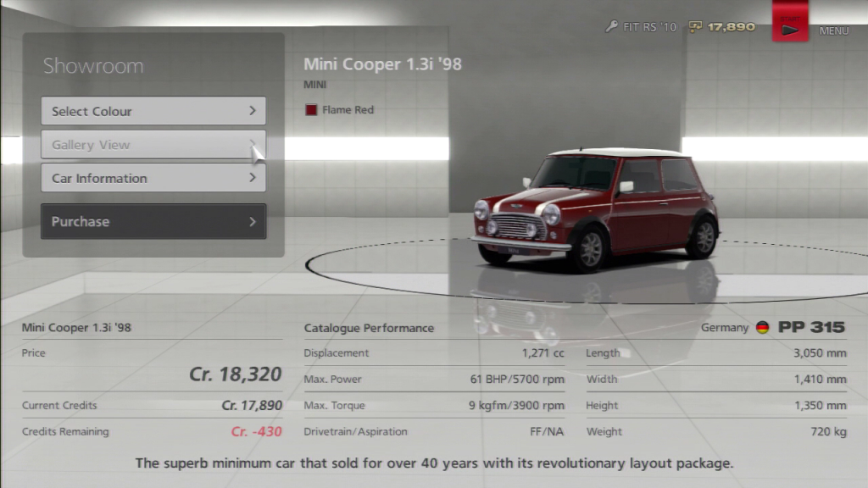Screen dimensions: 868x488
Task: Click the Weight value 720 kg
Action: [x=829, y=431]
